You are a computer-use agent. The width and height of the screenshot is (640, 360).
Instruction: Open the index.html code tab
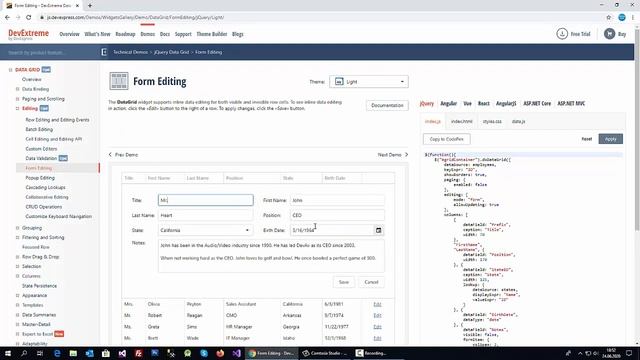point(462,122)
